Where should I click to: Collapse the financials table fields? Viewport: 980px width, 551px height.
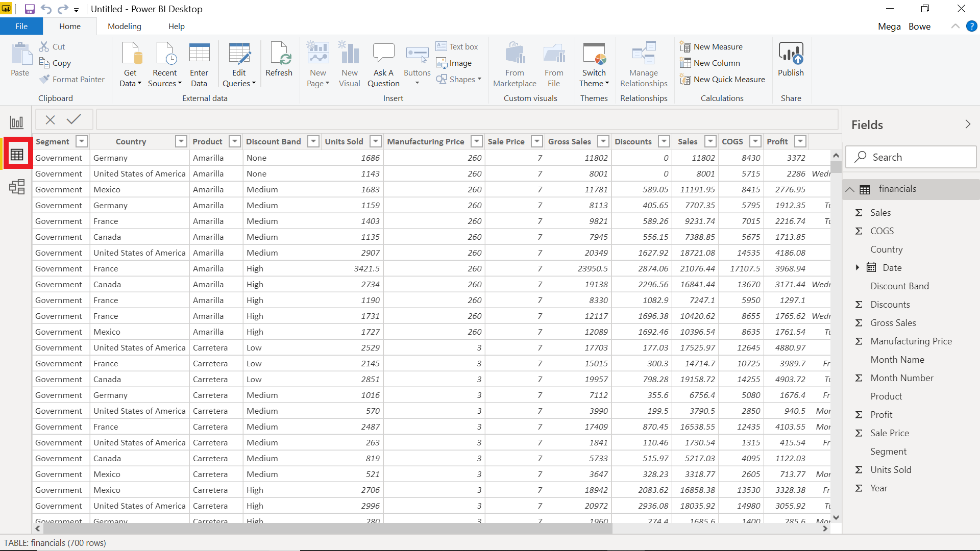850,189
